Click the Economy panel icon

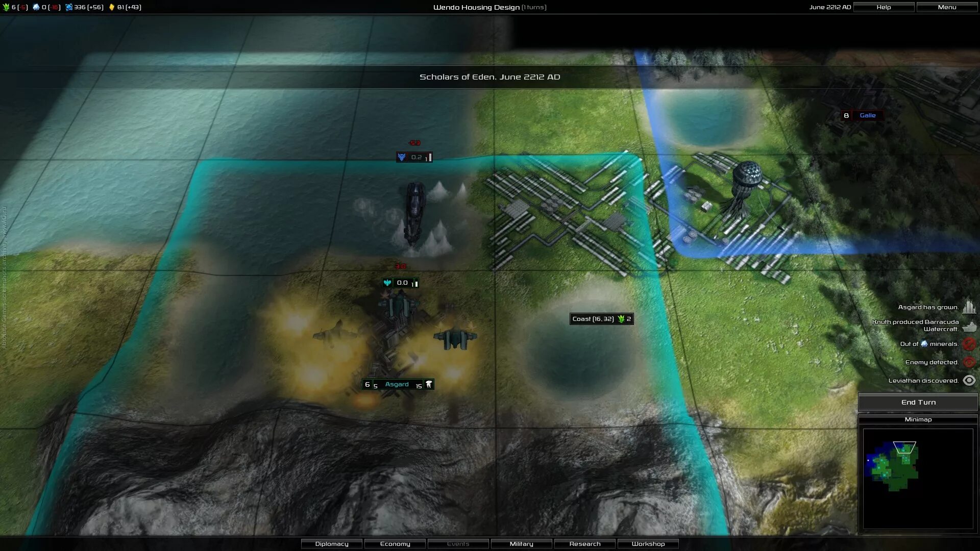[395, 543]
